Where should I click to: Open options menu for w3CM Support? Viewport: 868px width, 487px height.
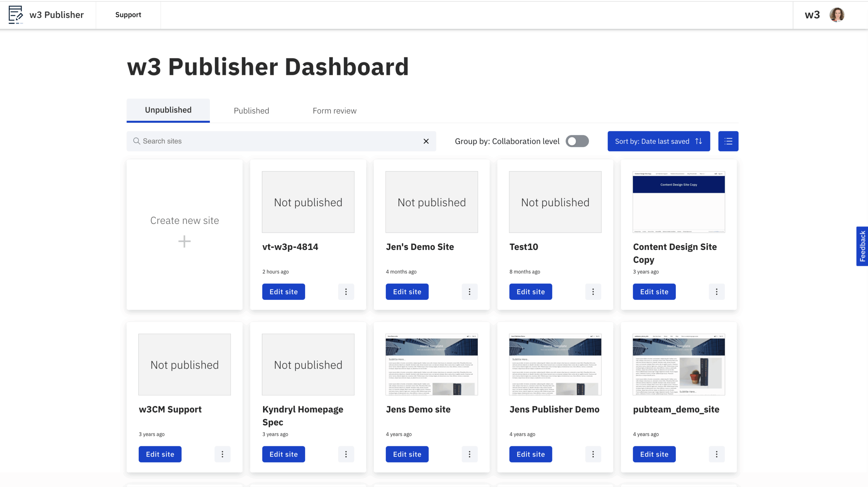click(222, 454)
